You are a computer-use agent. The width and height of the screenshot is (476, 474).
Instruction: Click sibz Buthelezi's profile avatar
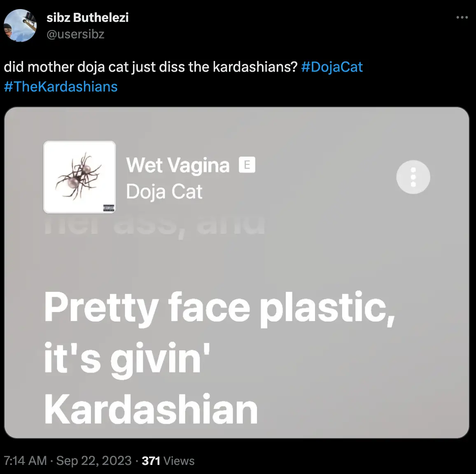pyautogui.click(x=20, y=26)
